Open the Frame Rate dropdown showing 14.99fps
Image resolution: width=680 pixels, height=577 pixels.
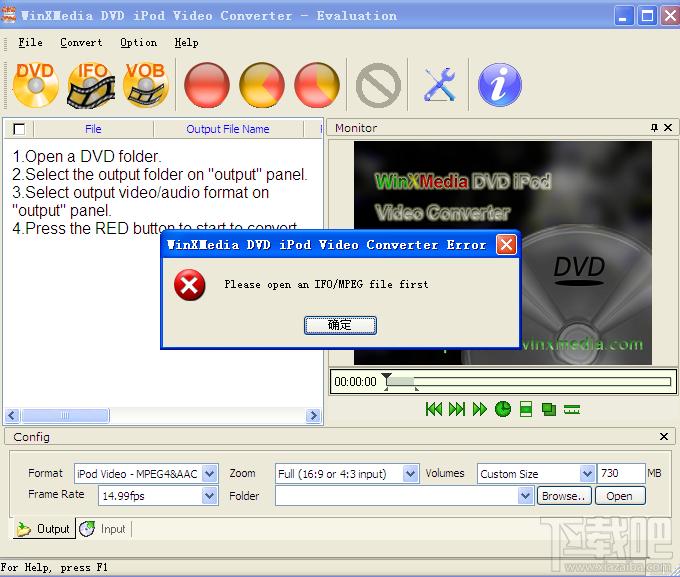pos(210,495)
